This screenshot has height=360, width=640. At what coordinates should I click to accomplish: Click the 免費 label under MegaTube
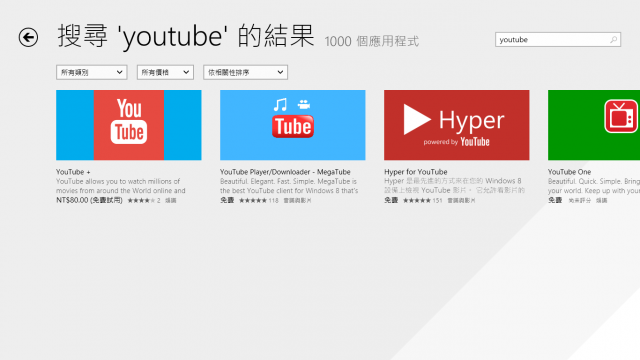click(227, 200)
